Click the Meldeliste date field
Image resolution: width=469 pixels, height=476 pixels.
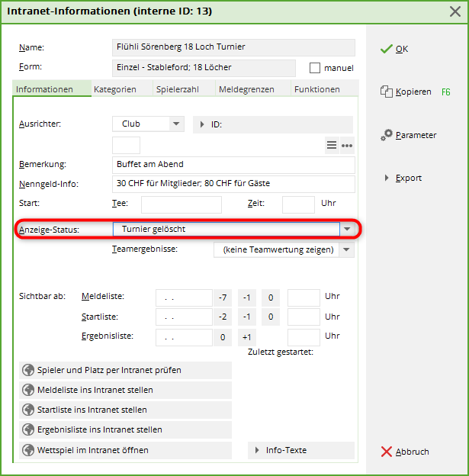(x=184, y=297)
